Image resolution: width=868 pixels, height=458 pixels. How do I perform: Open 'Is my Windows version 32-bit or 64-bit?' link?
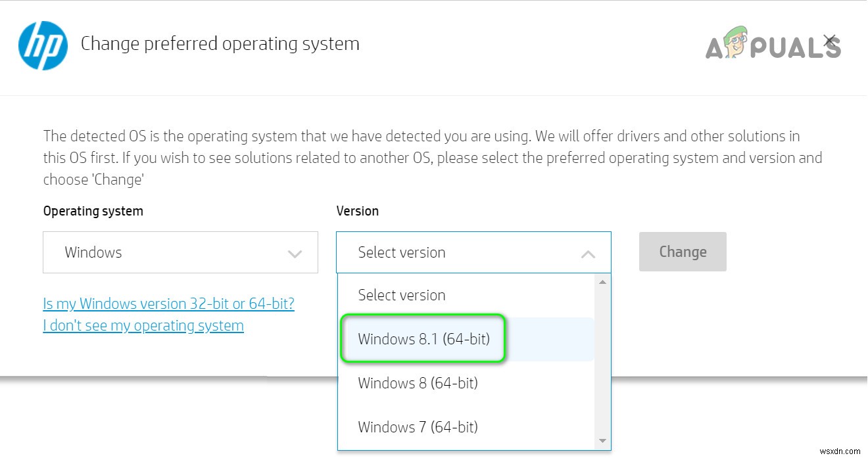[168, 304]
